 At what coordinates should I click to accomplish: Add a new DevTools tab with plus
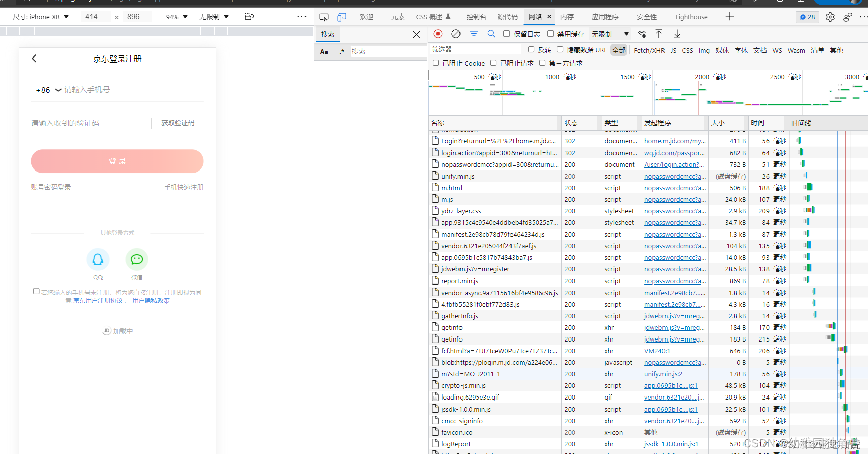[x=730, y=17]
